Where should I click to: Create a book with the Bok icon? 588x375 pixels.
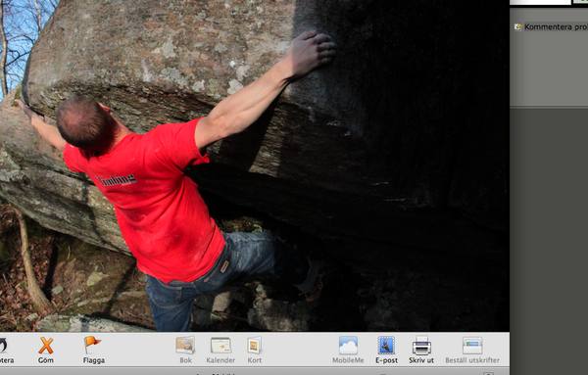pos(185,345)
